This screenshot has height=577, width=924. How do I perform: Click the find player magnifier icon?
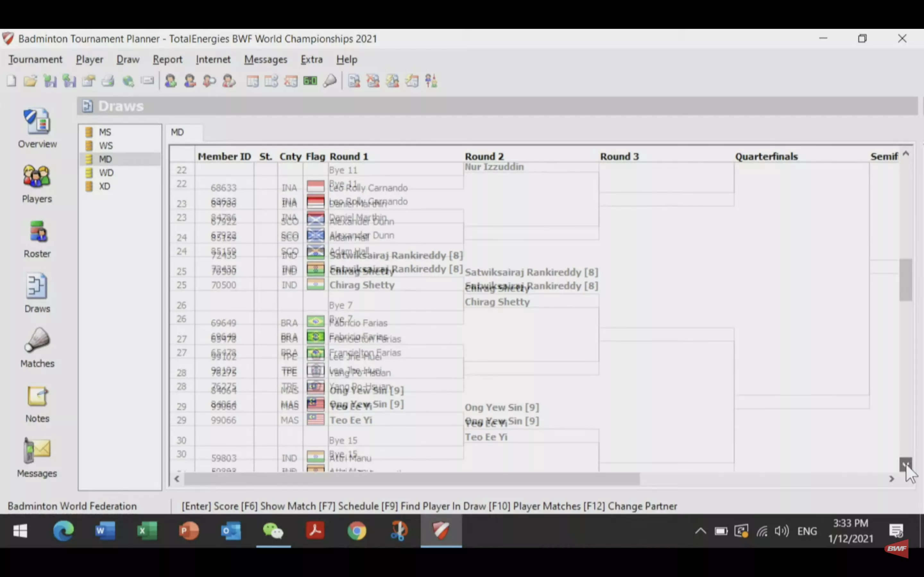pyautogui.click(x=209, y=81)
